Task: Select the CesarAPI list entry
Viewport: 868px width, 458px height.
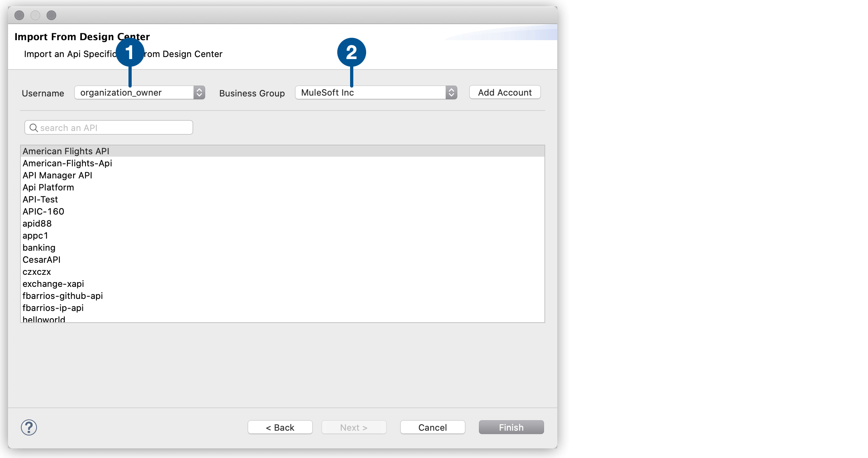Action: pos(41,260)
